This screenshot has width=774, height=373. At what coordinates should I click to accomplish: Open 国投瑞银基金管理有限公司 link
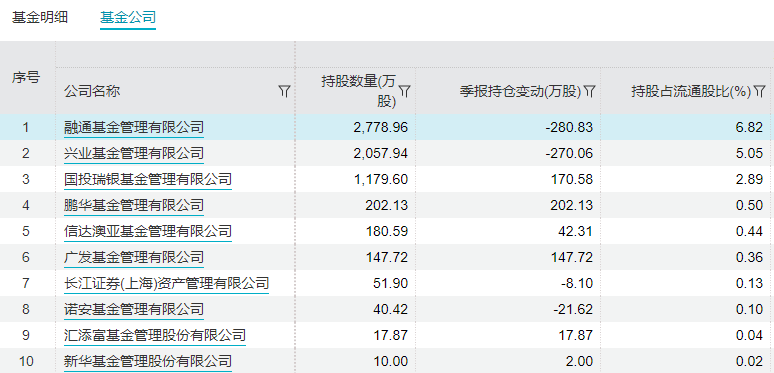[148, 179]
